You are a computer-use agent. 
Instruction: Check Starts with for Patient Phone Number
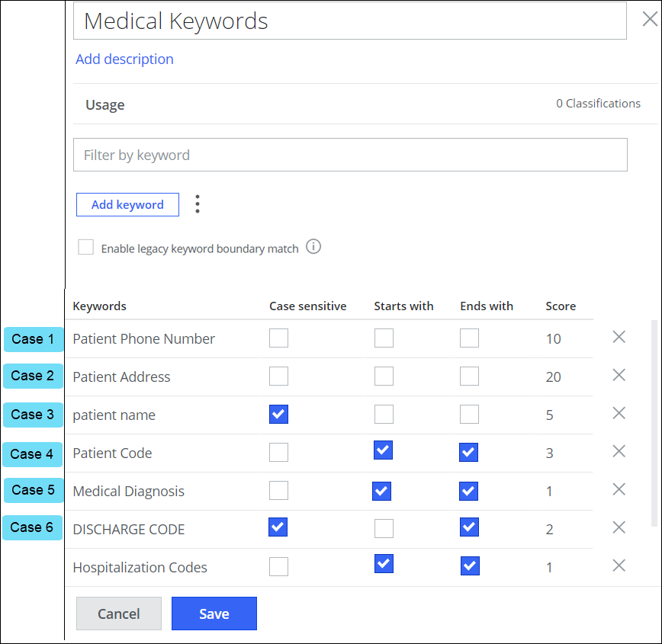click(x=384, y=338)
